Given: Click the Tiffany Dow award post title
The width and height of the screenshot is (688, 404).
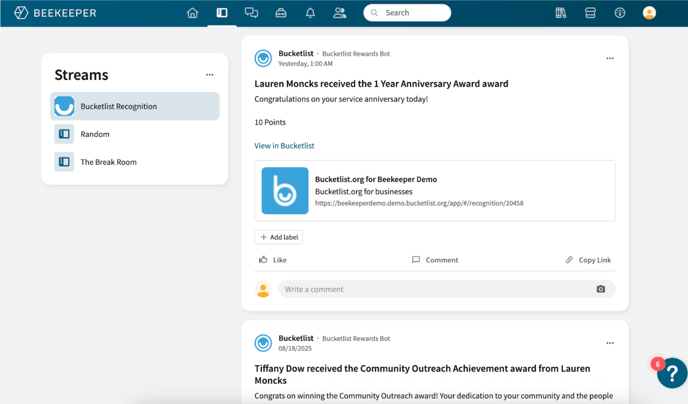Looking at the screenshot, I should [x=422, y=374].
